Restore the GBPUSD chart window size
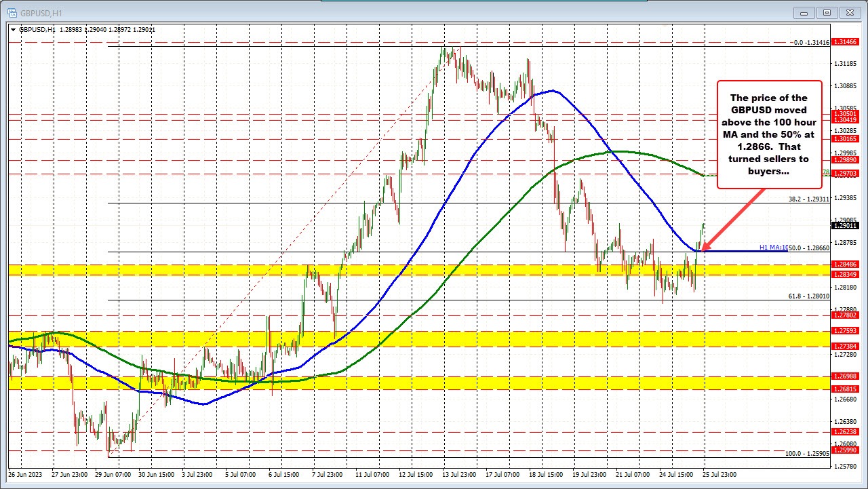 coord(826,12)
